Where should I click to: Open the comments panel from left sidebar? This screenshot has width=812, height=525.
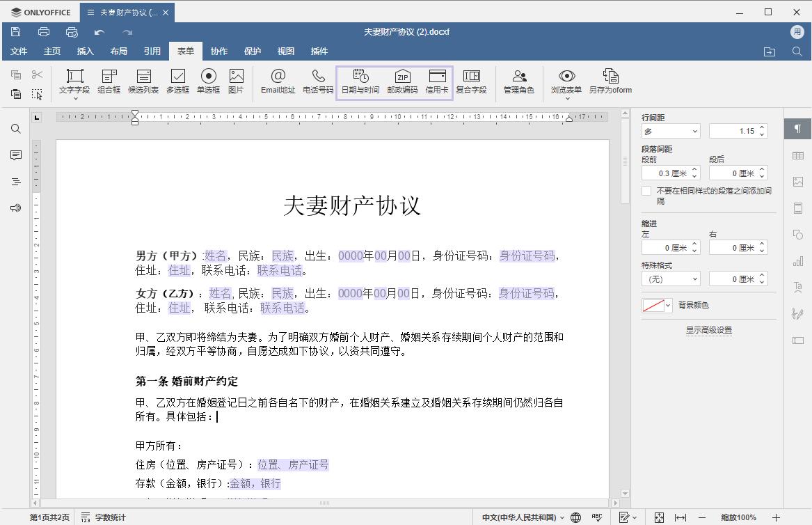[15, 155]
